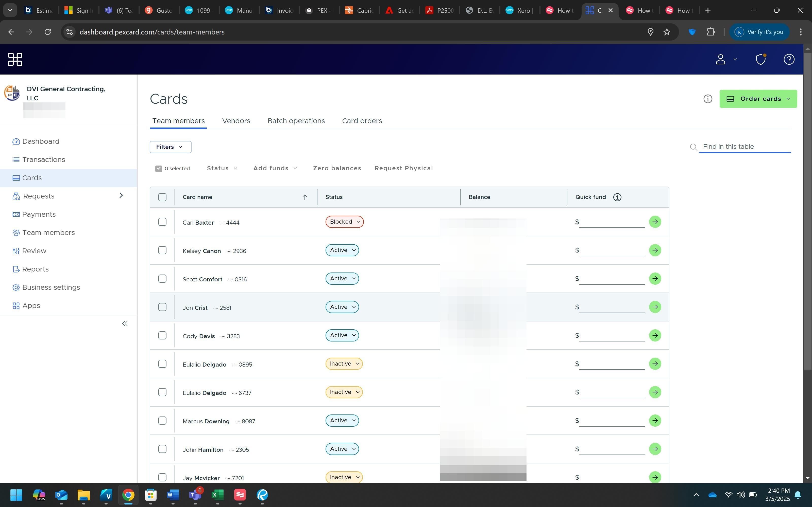Click the search magnifier icon

[x=693, y=147]
